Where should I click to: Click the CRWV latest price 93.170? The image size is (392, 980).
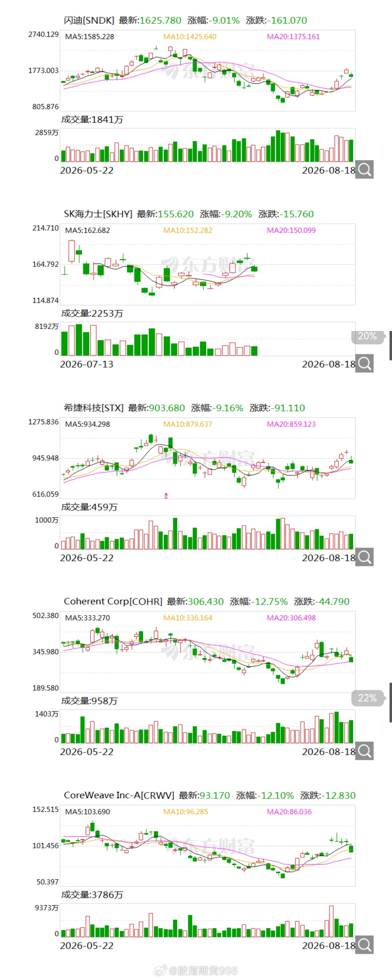[x=215, y=795]
